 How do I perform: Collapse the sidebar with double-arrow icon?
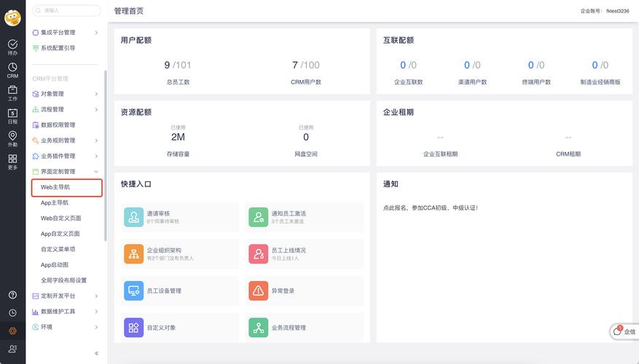96,354
